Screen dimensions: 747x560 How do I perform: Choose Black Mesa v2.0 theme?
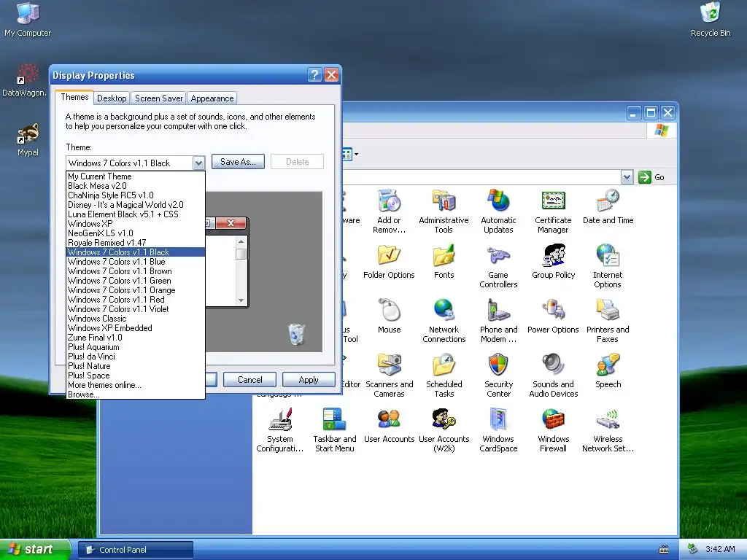[x=136, y=186]
